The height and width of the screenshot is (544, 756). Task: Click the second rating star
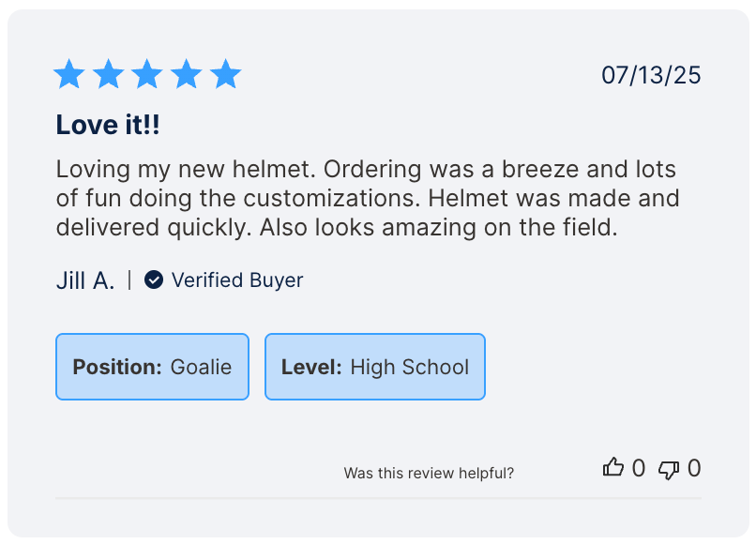pos(108,74)
